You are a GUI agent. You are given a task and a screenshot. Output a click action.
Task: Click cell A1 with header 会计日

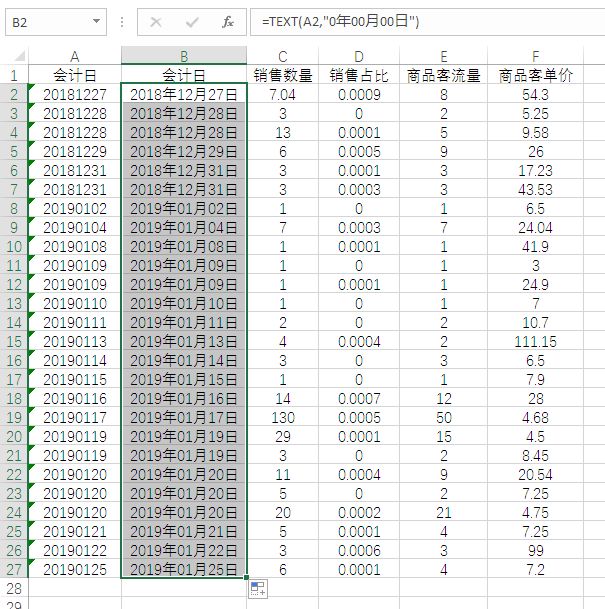[75, 75]
